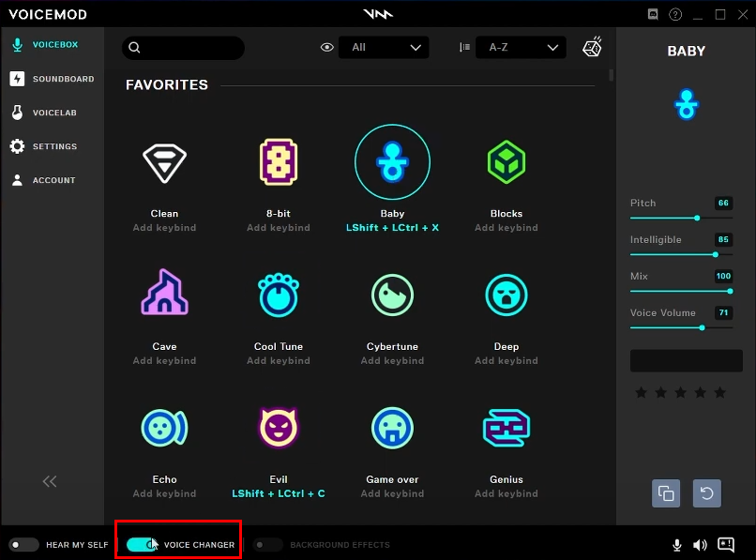Open the Voicelab panel
Screen dimensions: 756x560
click(x=56, y=112)
